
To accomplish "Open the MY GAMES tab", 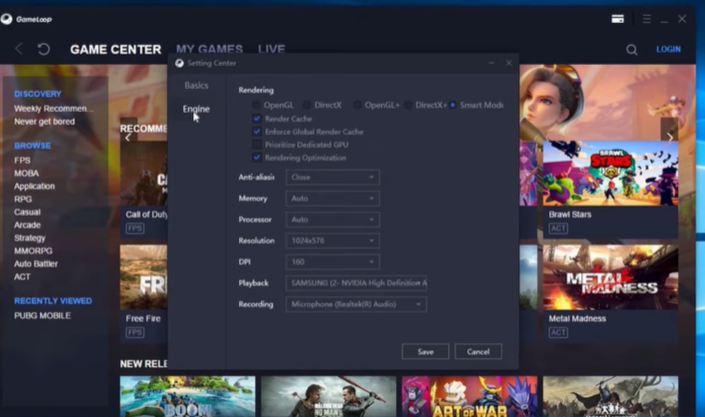I will click(209, 49).
